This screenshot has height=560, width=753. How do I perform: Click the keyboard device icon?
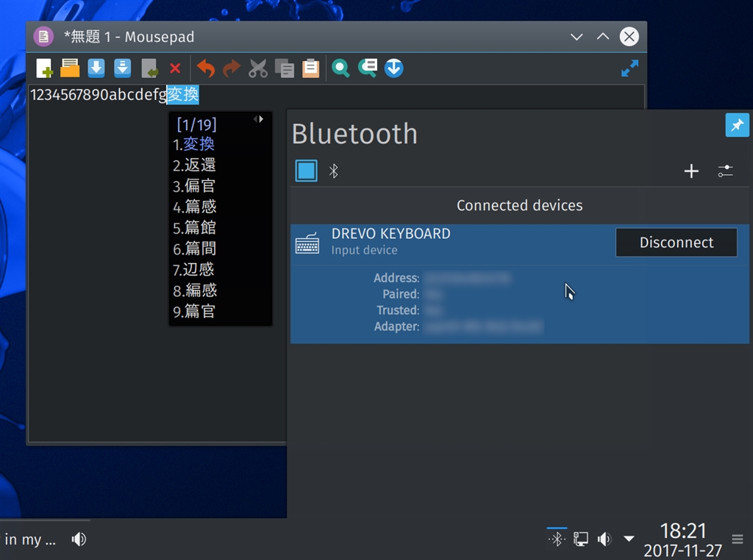coord(307,243)
